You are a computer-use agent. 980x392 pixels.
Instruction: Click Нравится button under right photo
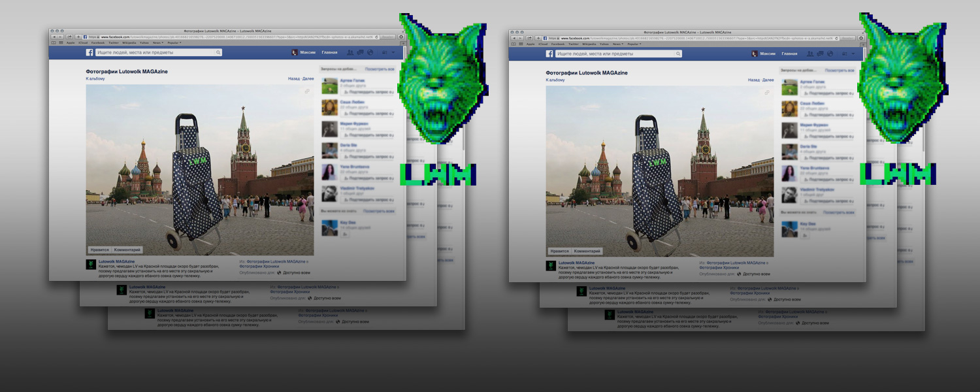click(x=560, y=250)
